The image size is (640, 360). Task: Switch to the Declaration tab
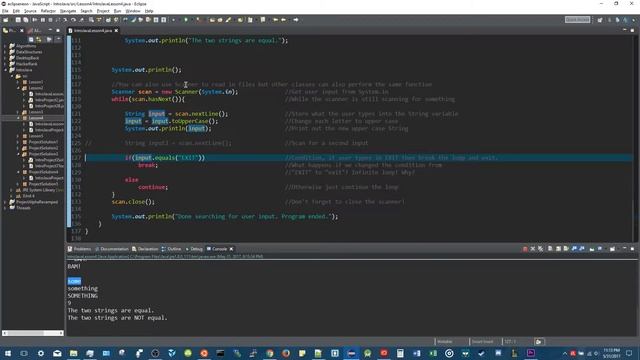(145, 249)
